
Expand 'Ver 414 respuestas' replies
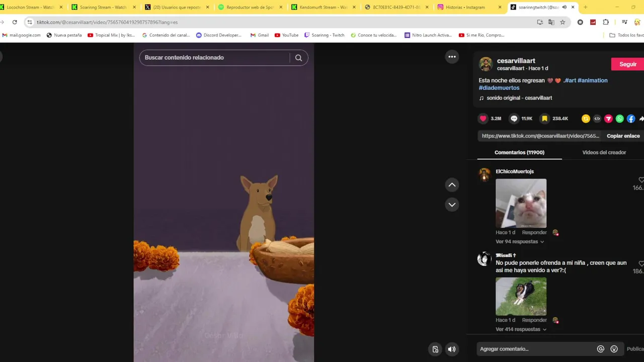(x=521, y=329)
